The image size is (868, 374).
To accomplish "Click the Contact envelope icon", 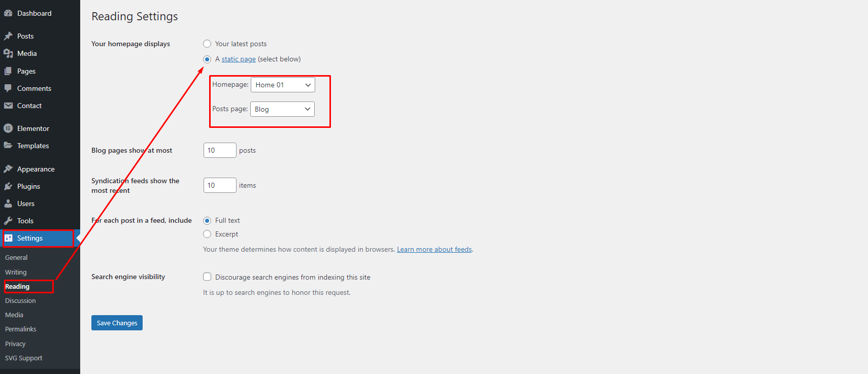I will 8,106.
